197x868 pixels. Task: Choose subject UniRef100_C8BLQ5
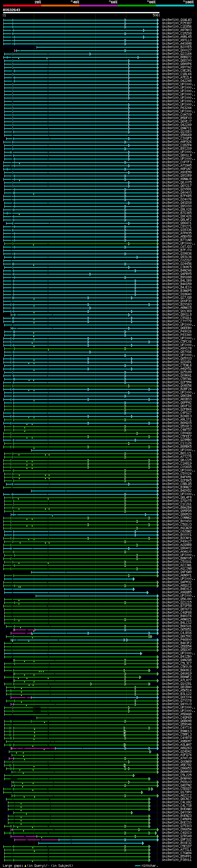point(177,483)
